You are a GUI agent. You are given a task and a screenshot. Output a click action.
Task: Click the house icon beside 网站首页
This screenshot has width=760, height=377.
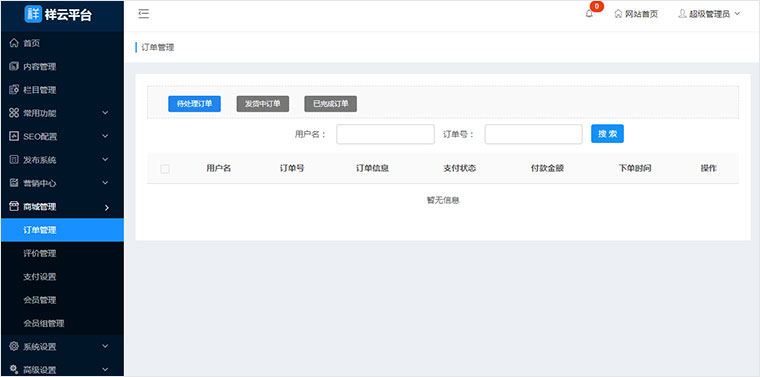[x=618, y=14]
